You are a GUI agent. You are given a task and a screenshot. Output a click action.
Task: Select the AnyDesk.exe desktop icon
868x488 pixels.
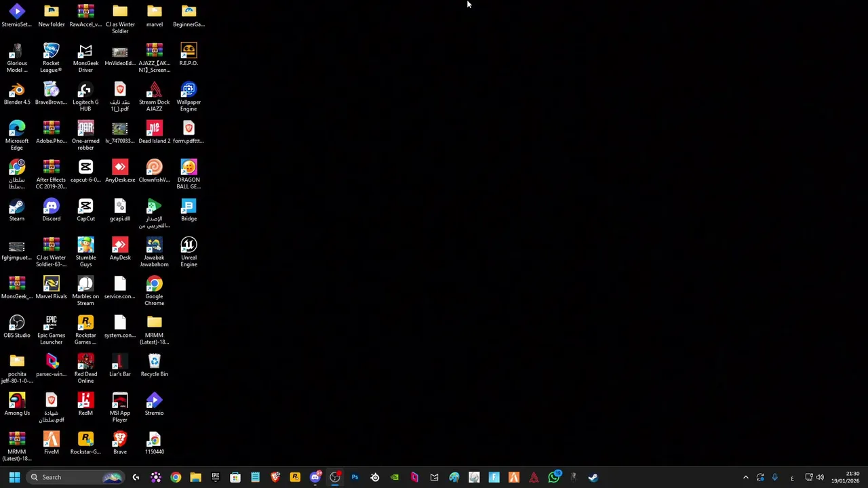tap(120, 171)
